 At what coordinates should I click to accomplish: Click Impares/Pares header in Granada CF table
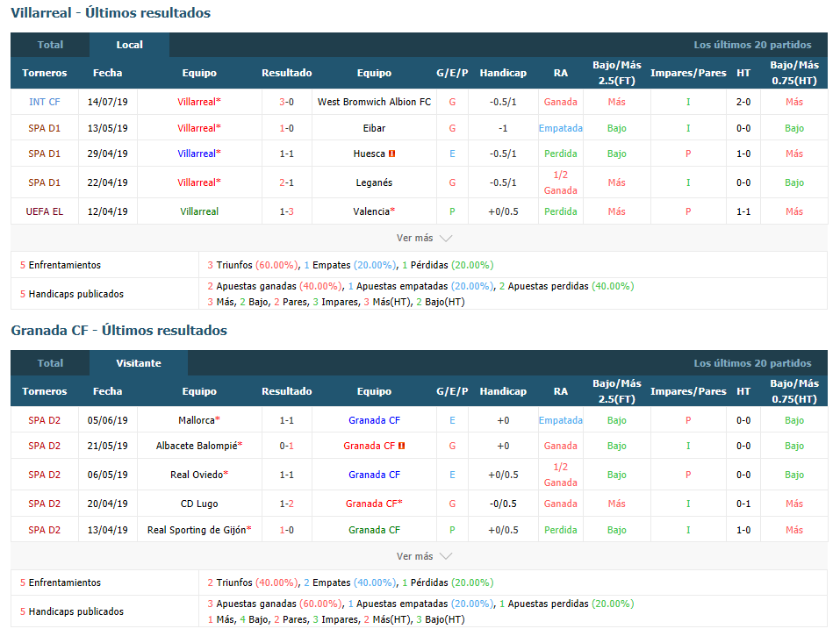coord(688,391)
